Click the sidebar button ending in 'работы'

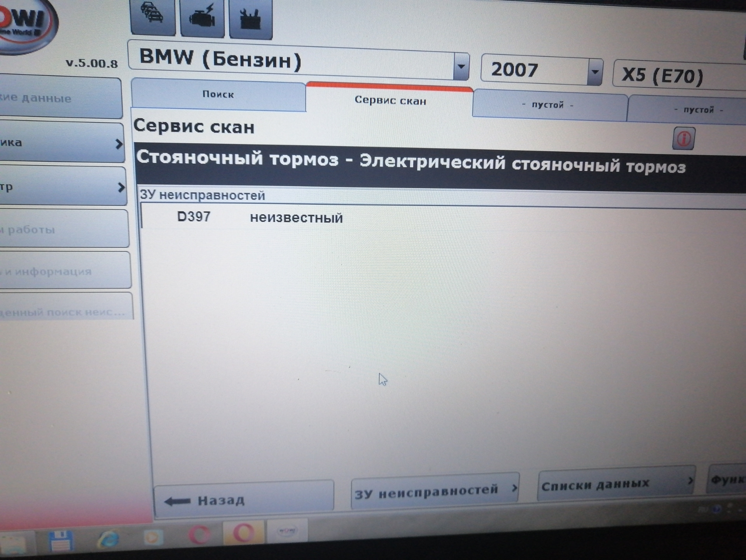point(64,229)
